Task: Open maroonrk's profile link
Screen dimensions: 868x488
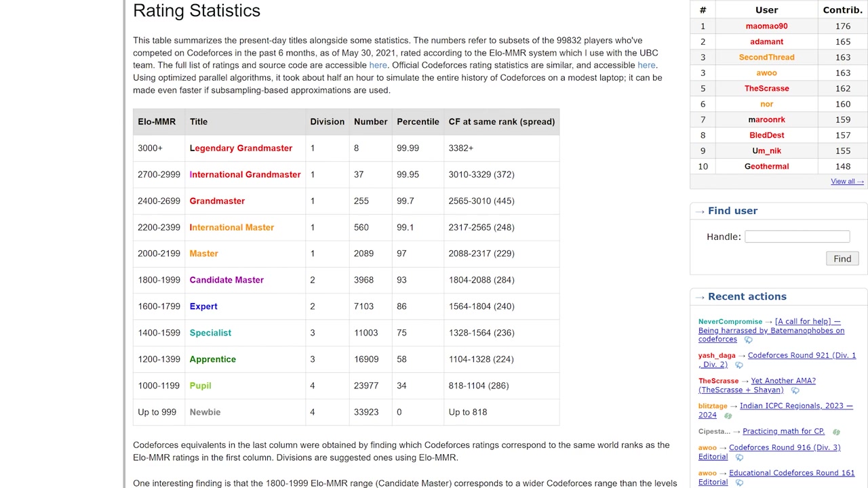Action: (766, 119)
